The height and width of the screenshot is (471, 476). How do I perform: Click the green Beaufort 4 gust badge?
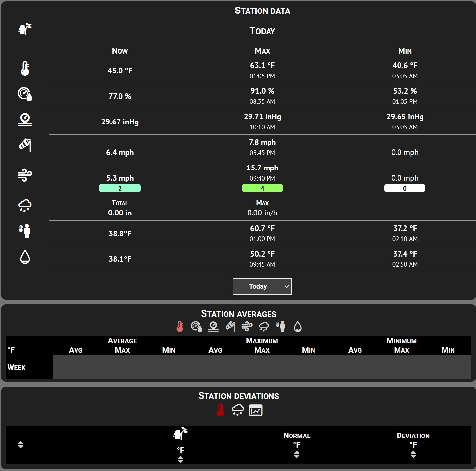(262, 188)
